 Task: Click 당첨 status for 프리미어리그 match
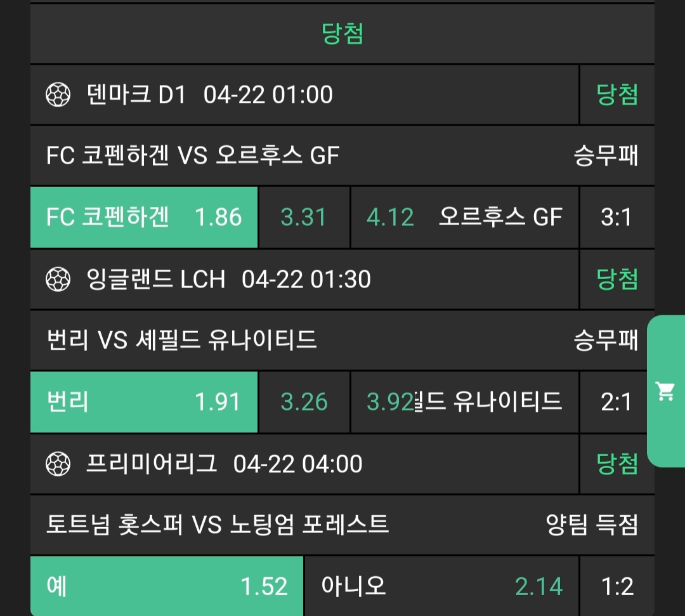click(x=616, y=464)
